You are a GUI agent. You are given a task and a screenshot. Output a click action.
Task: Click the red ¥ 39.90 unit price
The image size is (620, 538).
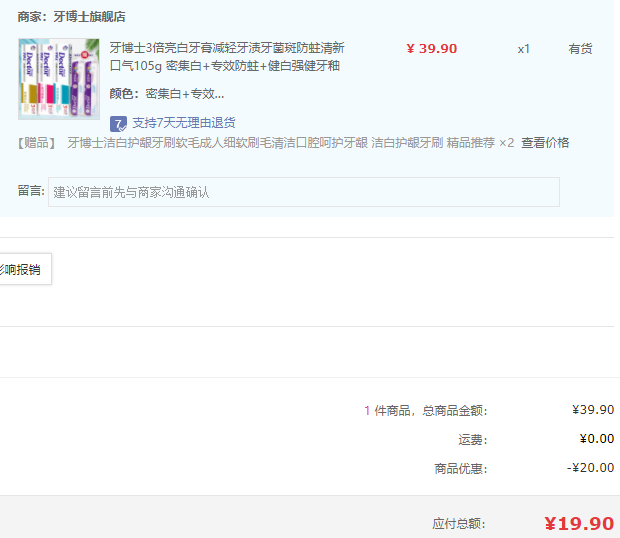pyautogui.click(x=432, y=49)
